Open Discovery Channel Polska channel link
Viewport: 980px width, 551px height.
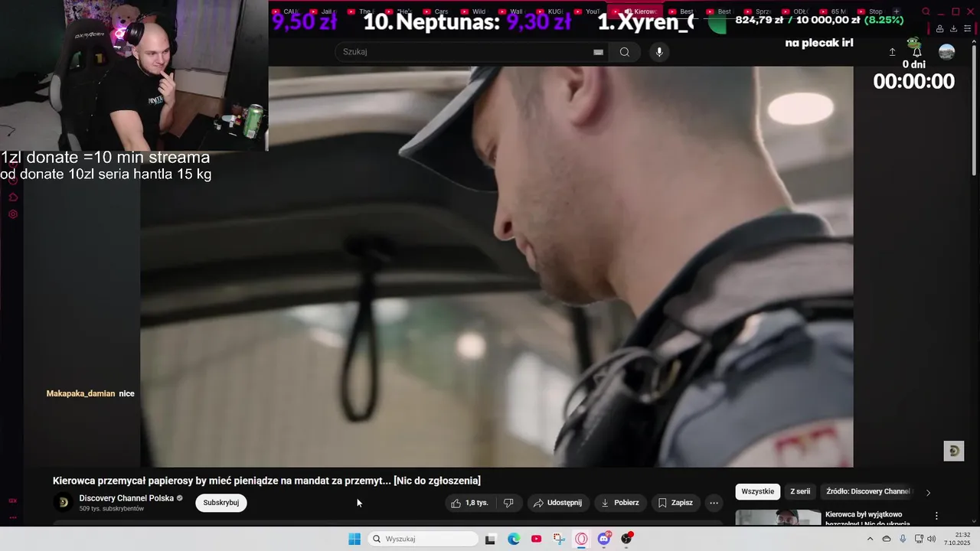tap(126, 498)
